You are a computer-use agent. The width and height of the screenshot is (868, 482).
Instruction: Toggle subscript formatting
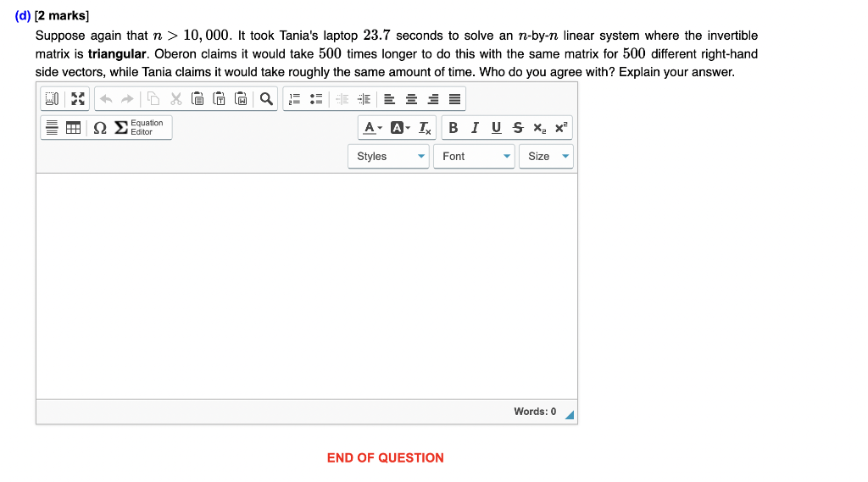(540, 128)
